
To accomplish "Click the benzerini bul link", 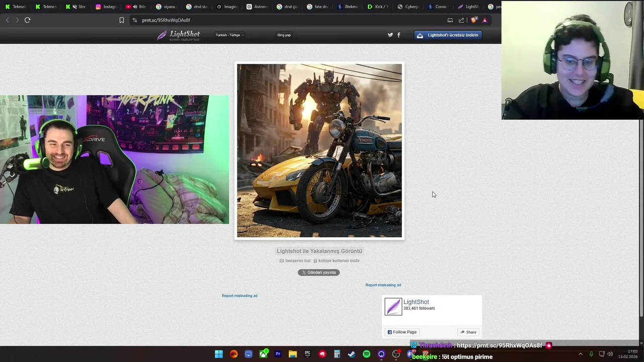I will 295,260.
